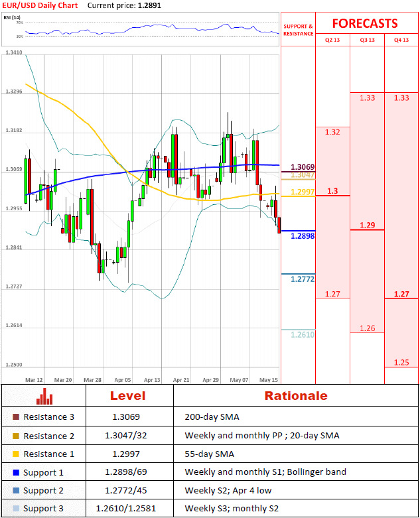Click the Q4 13 upper forecast 1.33
420x518 pixels.
coord(401,97)
